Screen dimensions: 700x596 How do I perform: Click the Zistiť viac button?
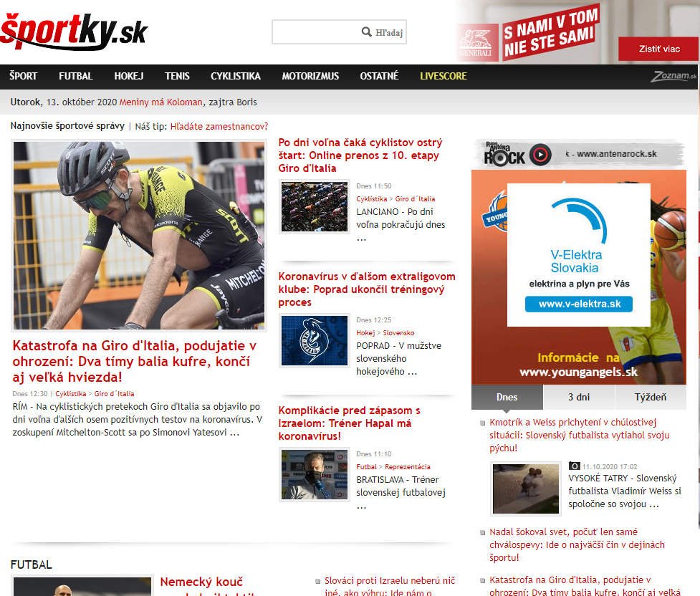click(658, 49)
